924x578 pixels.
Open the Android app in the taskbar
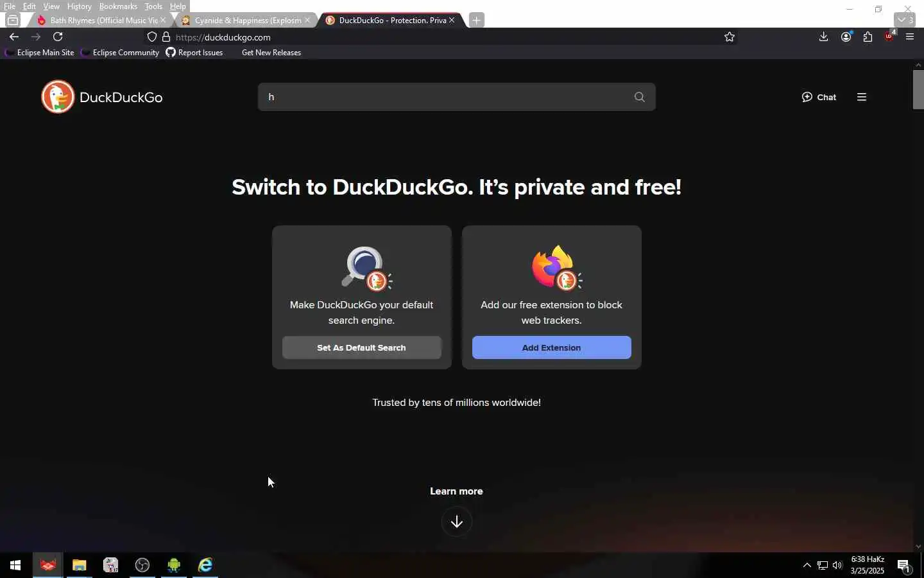pos(174,565)
